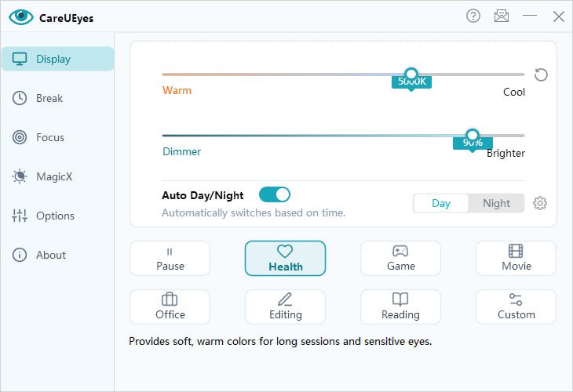This screenshot has height=392, width=573.
Task: Open the feedback envelope icon
Action: click(502, 16)
